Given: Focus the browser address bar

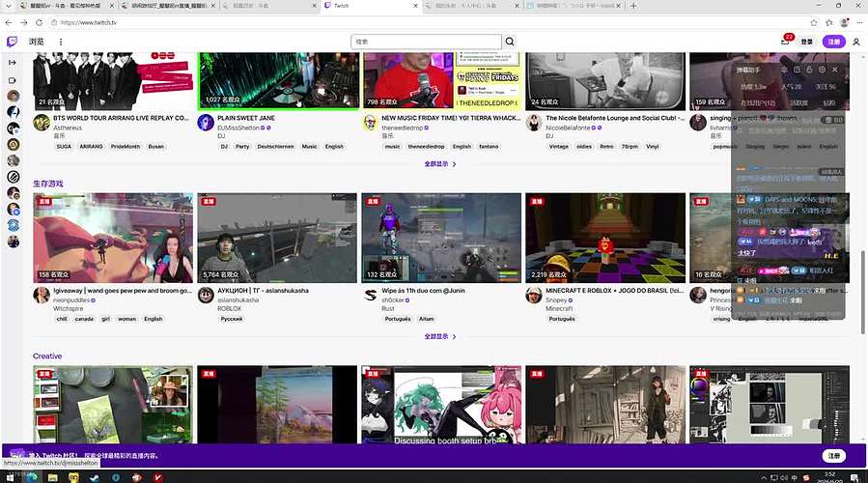Looking at the screenshot, I should 426,23.
